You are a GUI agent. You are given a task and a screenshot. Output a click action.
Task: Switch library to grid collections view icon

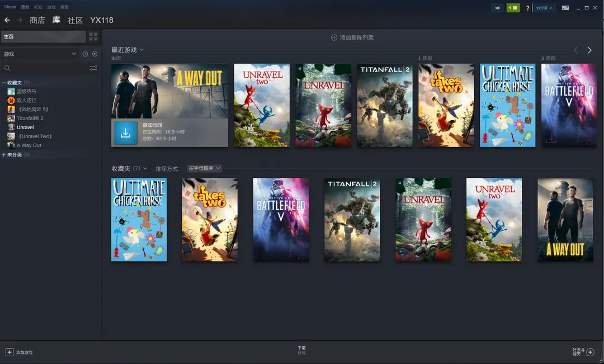pos(93,36)
